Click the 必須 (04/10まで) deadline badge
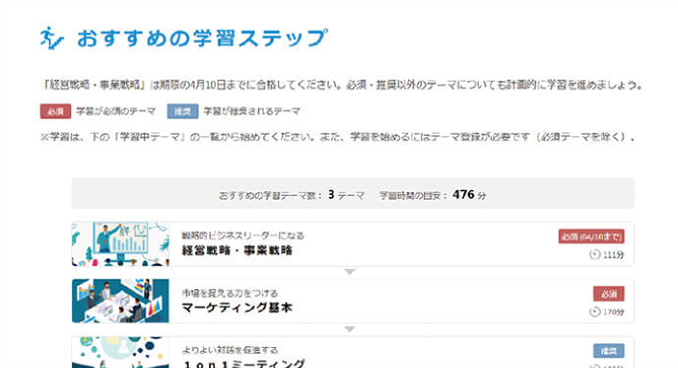678x368 pixels. click(x=591, y=237)
